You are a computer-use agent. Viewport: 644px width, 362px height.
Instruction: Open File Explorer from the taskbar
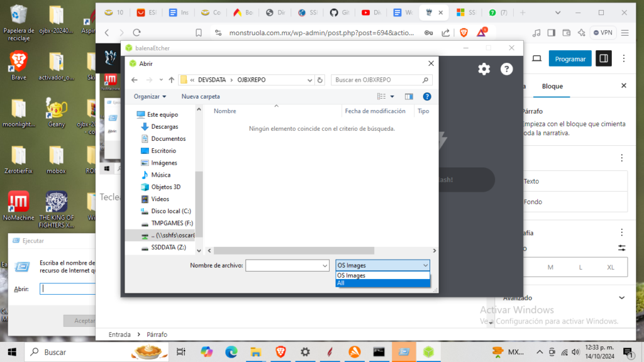256,352
